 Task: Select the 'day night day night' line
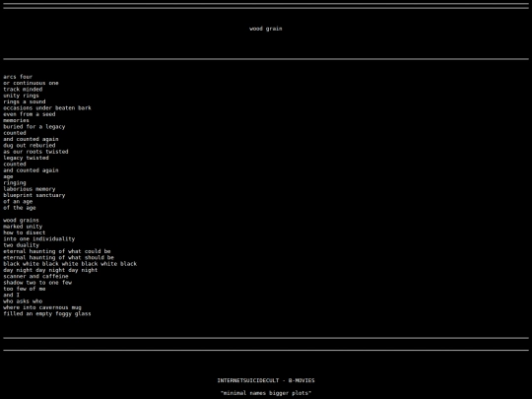pos(50,270)
